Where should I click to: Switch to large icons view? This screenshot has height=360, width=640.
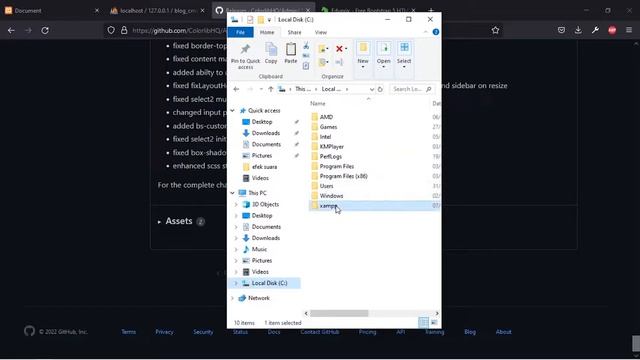coord(434,323)
